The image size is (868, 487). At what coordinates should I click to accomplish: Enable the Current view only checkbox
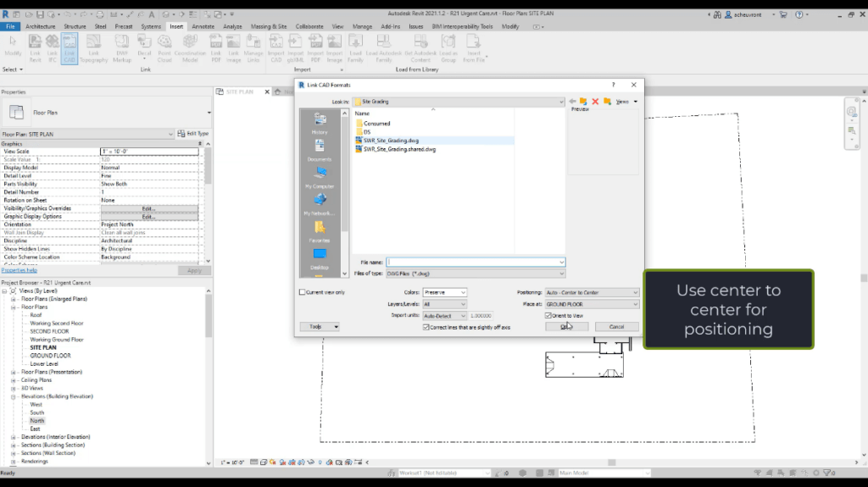303,292
